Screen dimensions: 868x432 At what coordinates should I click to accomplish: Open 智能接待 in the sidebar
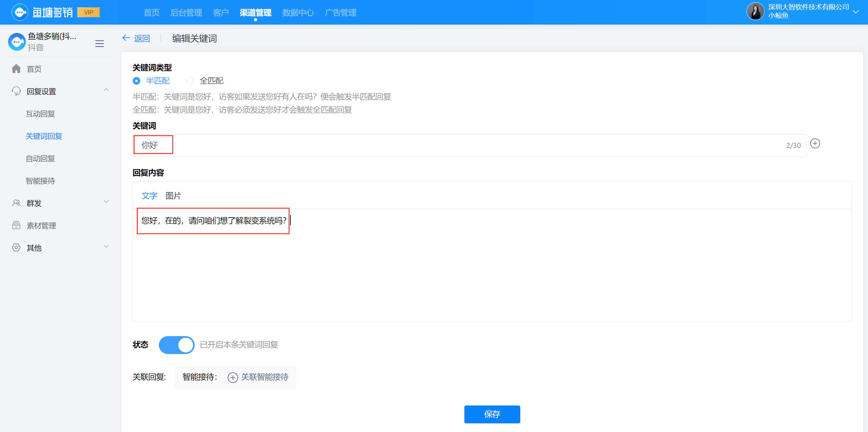[40, 181]
